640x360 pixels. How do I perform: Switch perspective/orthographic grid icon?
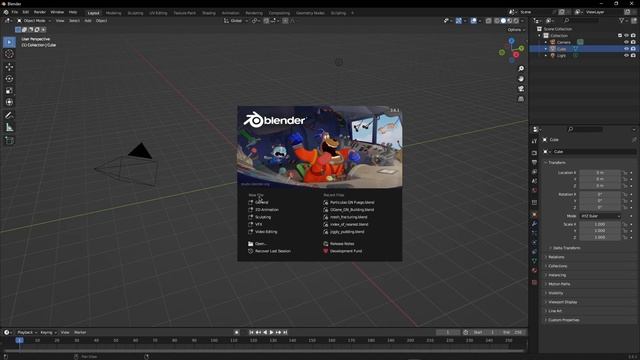[521, 99]
